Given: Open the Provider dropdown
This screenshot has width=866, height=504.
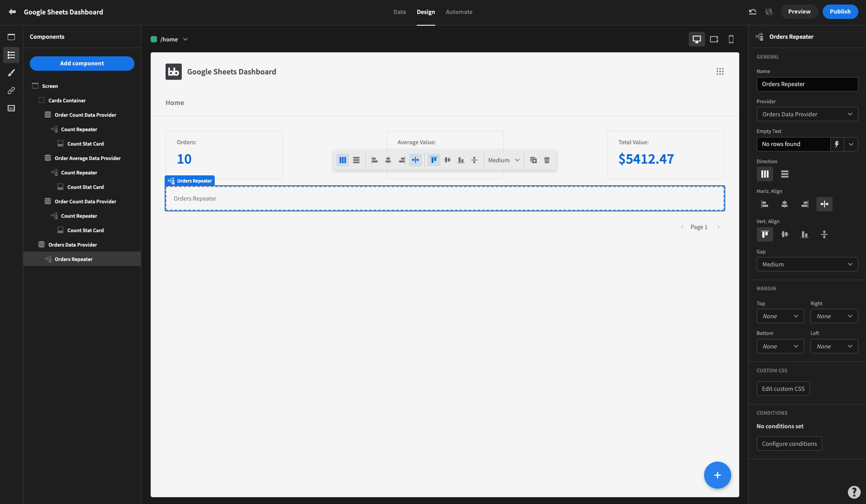Looking at the screenshot, I should (x=807, y=114).
